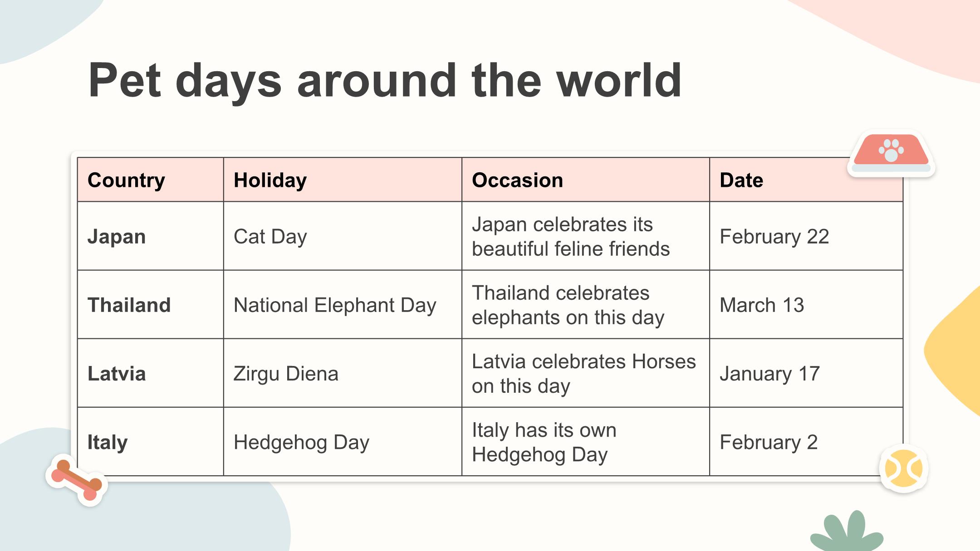Select the Thailand country cell
The height and width of the screenshot is (551, 980).
150,304
